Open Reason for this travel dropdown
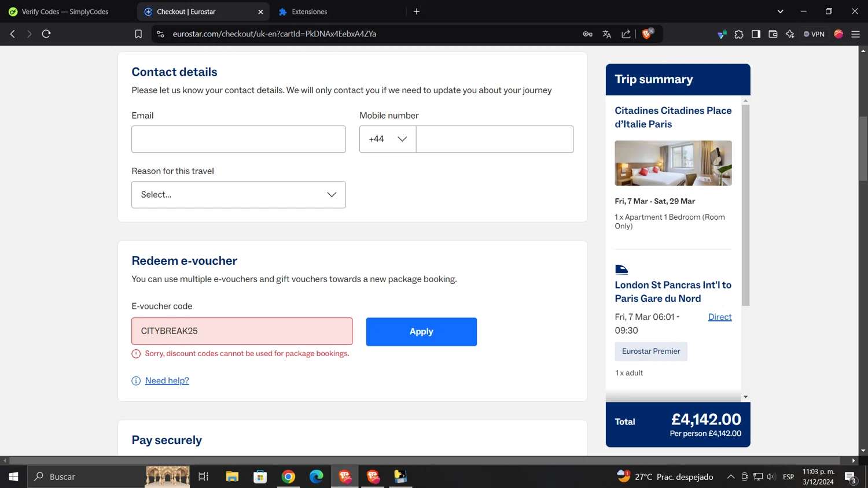Viewport: 868px width, 488px height. coord(238,195)
